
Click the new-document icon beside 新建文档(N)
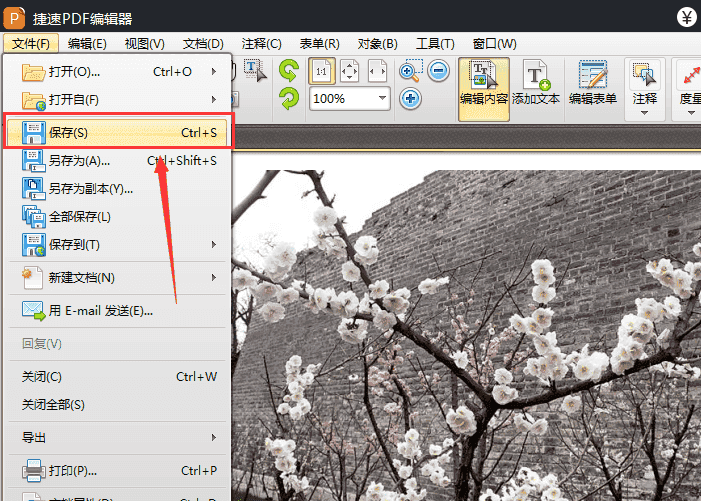pos(33,278)
